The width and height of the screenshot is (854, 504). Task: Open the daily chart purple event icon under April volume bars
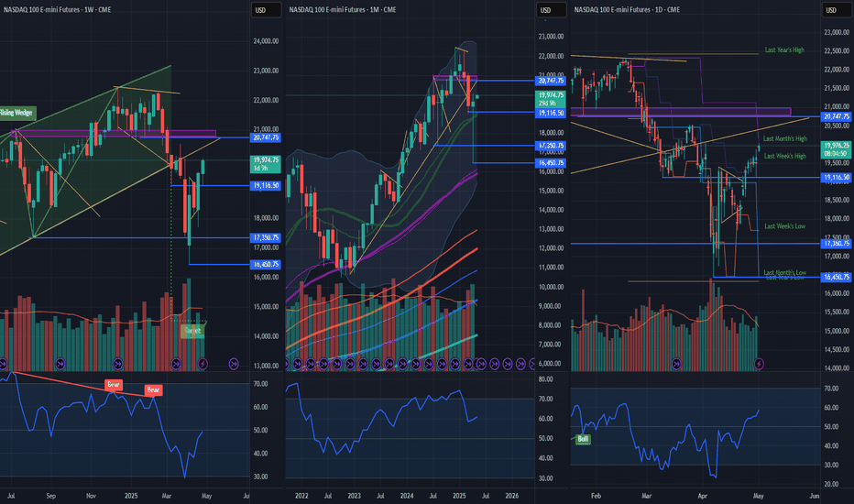click(x=676, y=364)
